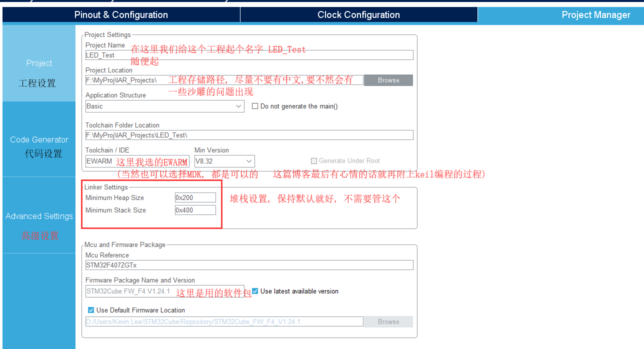The image size is (644, 349).
Task: Open the Project side section
Action: point(39,63)
